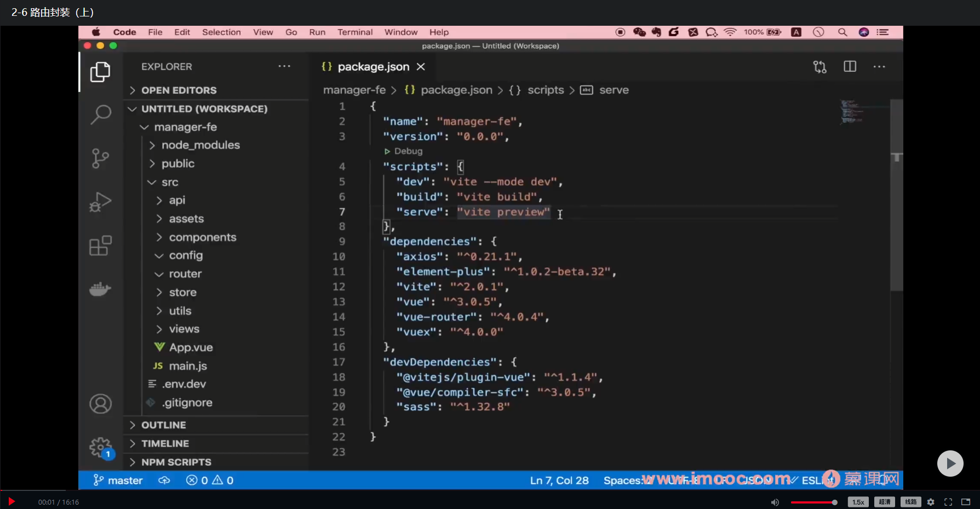Open the File menu
The image size is (980, 509).
click(x=155, y=32)
